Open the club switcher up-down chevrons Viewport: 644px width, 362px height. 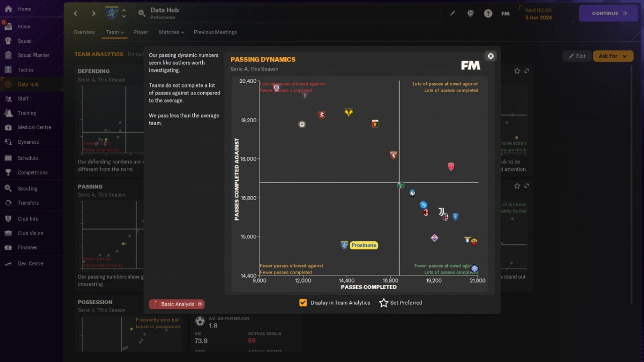tap(124, 14)
